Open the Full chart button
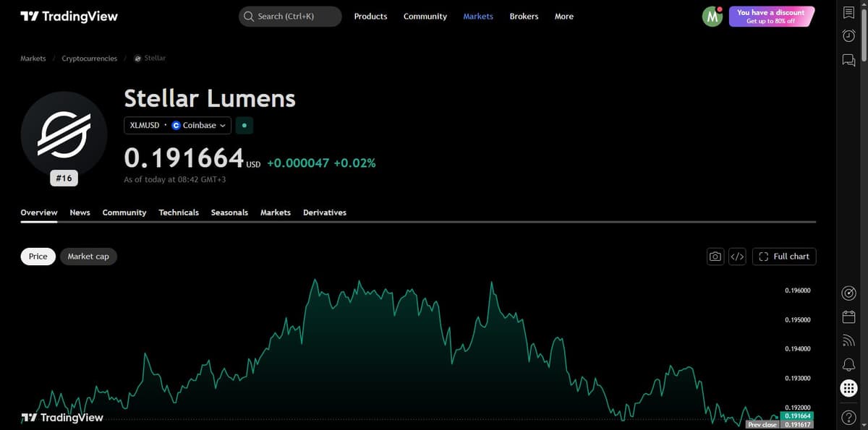 pyautogui.click(x=784, y=257)
